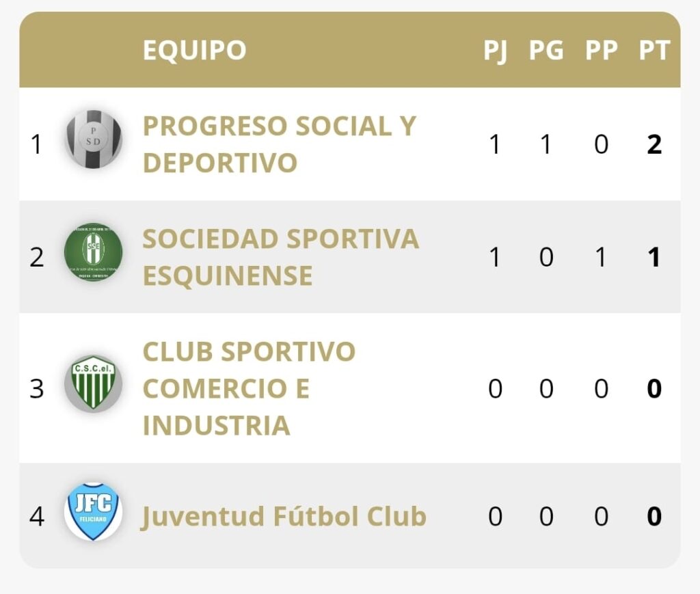Click the PG column header
This screenshot has width=700, height=594.
point(546,51)
